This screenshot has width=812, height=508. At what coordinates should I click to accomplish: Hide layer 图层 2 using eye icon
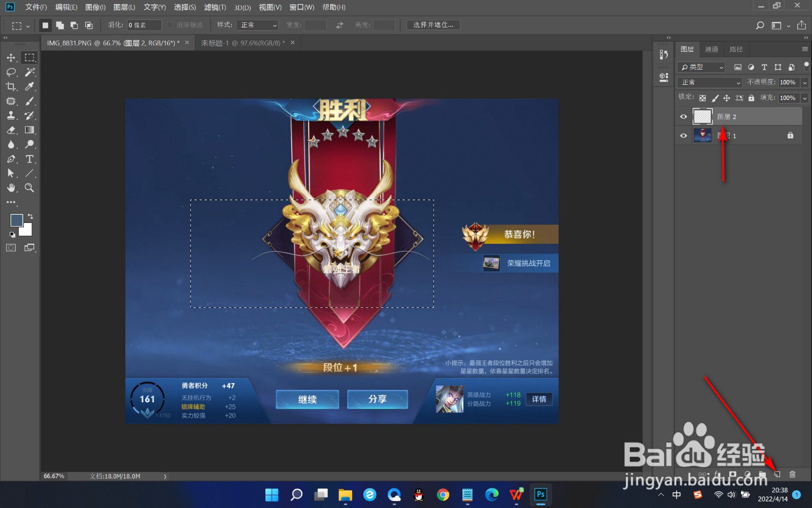click(684, 117)
